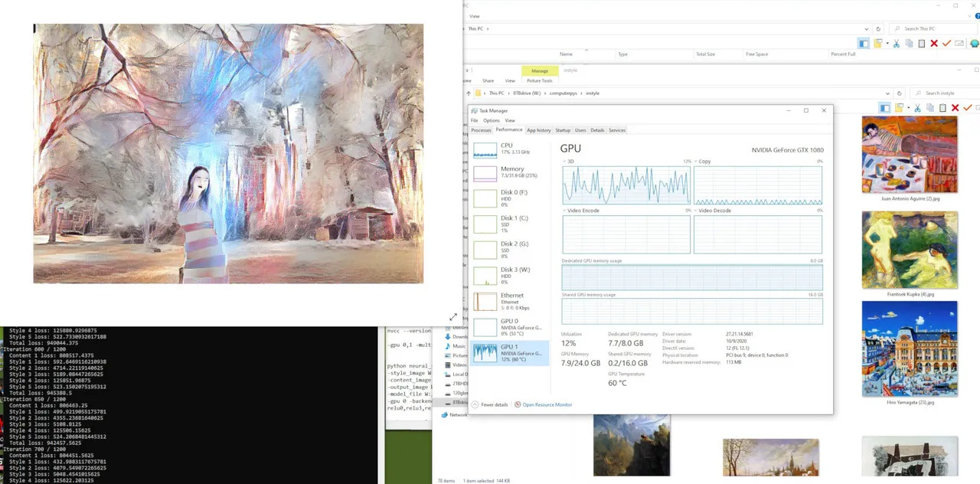The width and height of the screenshot is (980, 484).
Task: Click Copy icon in This PC window toolbar
Action: (909, 44)
